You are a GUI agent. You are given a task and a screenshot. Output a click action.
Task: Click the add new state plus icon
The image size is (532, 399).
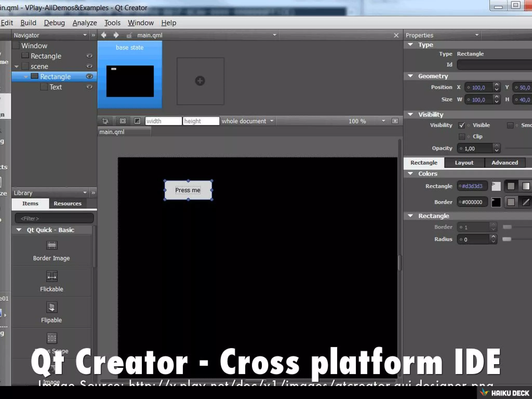[200, 81]
